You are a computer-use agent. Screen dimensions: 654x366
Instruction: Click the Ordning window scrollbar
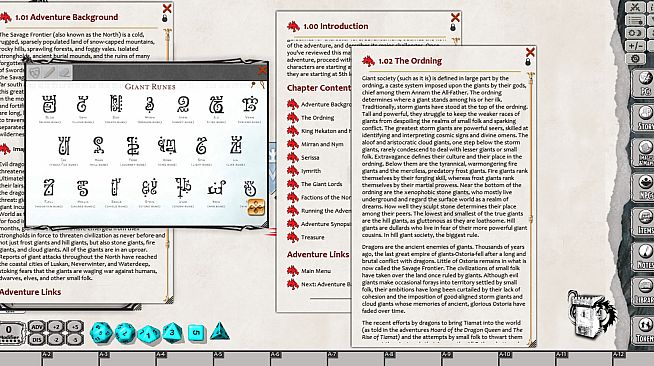click(x=531, y=208)
